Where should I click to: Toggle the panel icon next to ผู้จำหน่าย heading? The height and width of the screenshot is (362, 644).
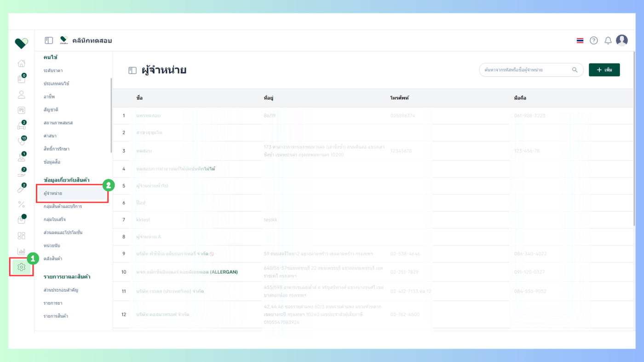point(132,70)
